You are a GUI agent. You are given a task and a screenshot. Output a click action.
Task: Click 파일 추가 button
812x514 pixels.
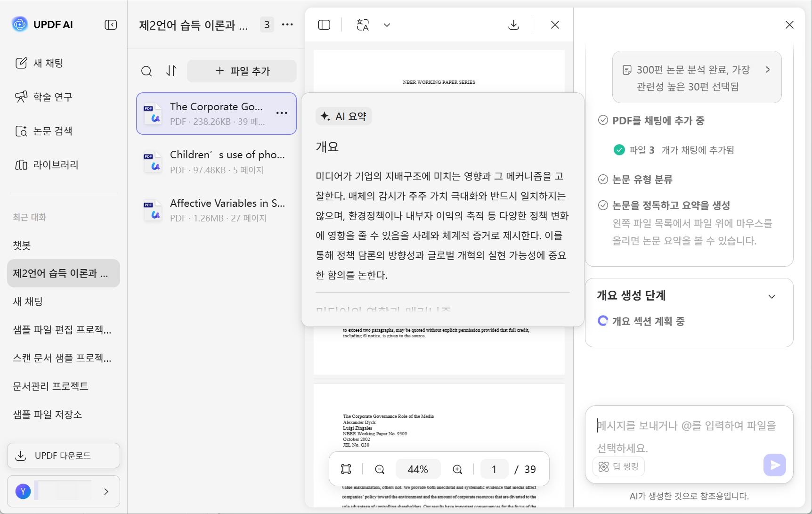[x=242, y=71]
